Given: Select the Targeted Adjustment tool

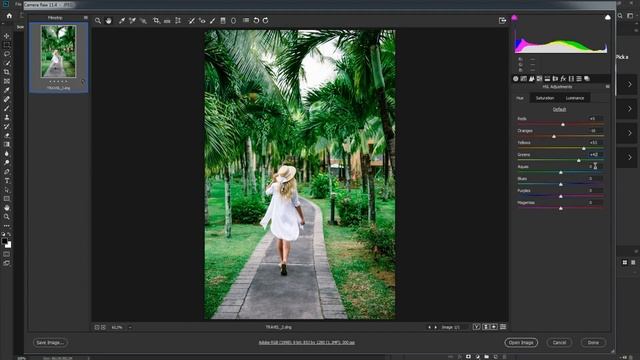Looking at the screenshot, I should tap(143, 20).
